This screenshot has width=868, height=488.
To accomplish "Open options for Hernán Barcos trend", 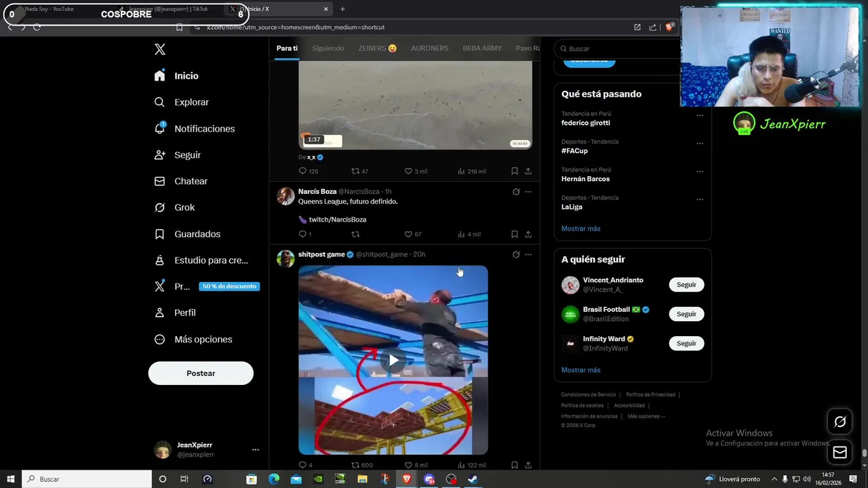I will [700, 171].
